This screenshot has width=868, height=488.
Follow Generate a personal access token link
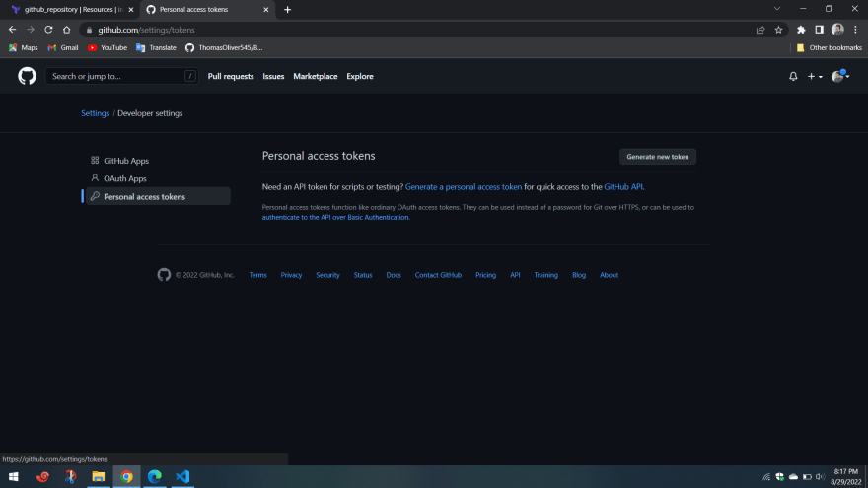click(x=464, y=187)
